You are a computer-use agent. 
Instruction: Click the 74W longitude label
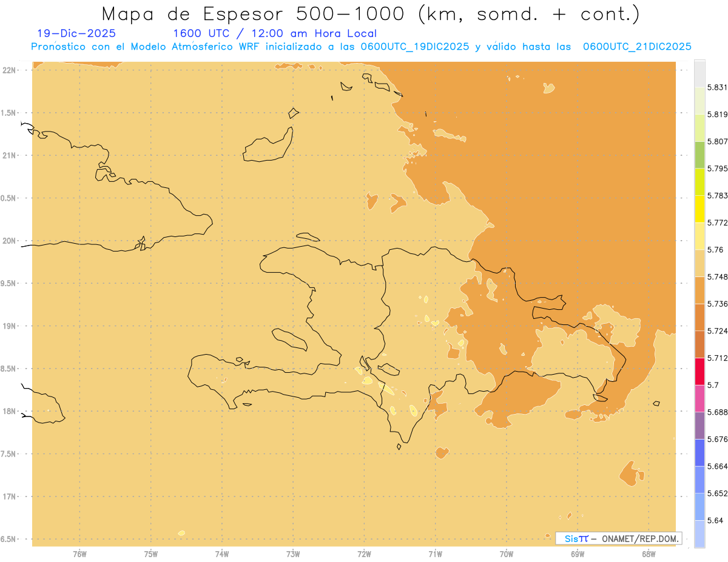point(222,554)
